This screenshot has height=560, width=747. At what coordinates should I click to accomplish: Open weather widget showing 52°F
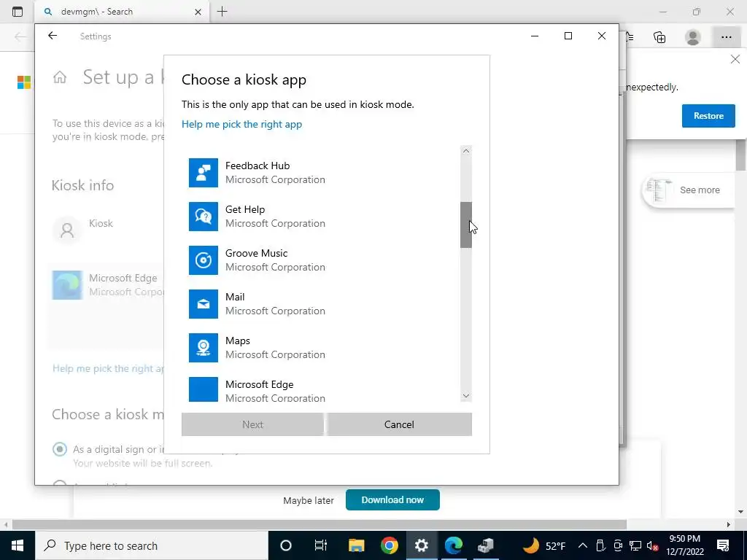[544, 545]
